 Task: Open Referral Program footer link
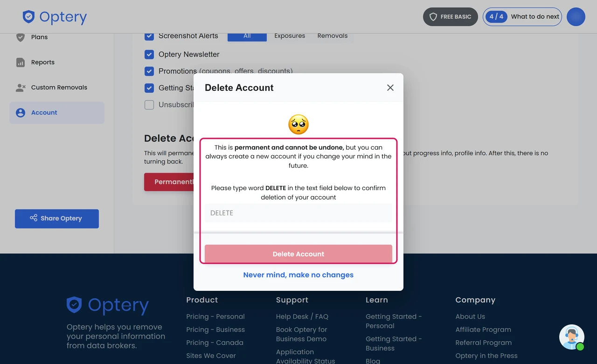click(x=484, y=343)
